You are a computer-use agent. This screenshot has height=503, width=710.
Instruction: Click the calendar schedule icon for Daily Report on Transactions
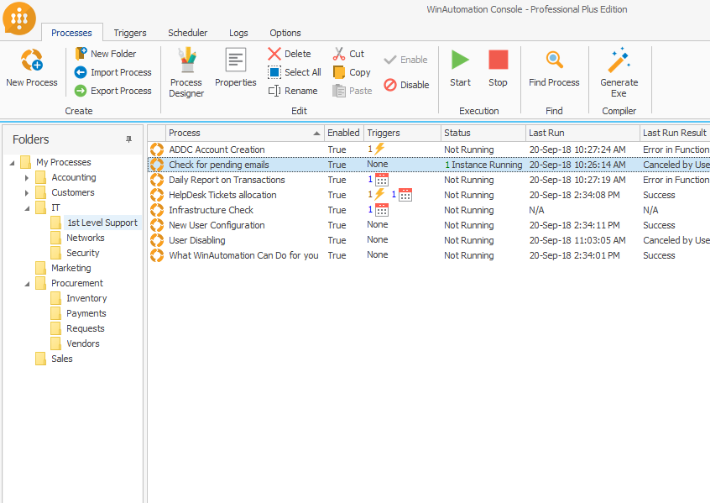(x=382, y=180)
